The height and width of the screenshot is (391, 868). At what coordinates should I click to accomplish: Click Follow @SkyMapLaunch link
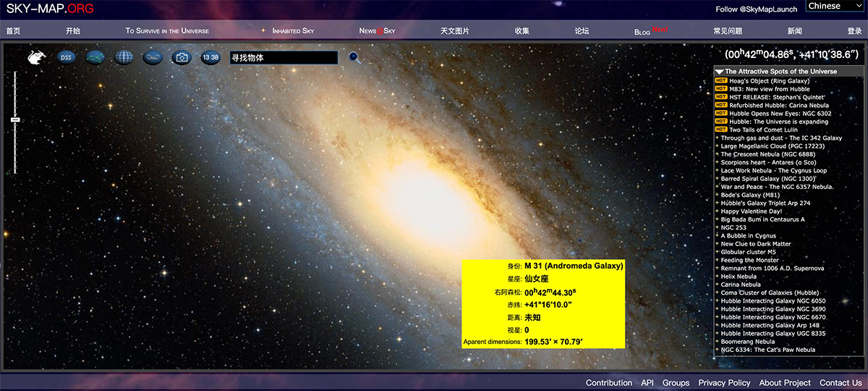757,9
